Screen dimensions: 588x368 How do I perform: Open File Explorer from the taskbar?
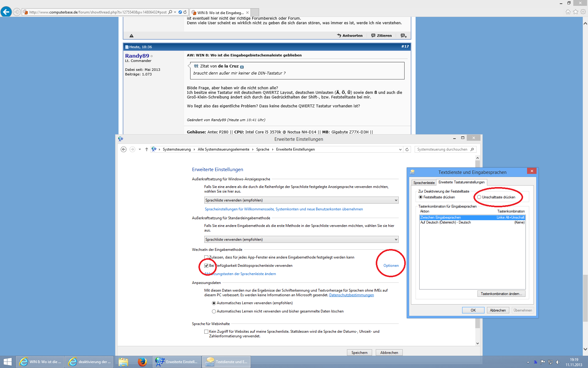coord(123,362)
